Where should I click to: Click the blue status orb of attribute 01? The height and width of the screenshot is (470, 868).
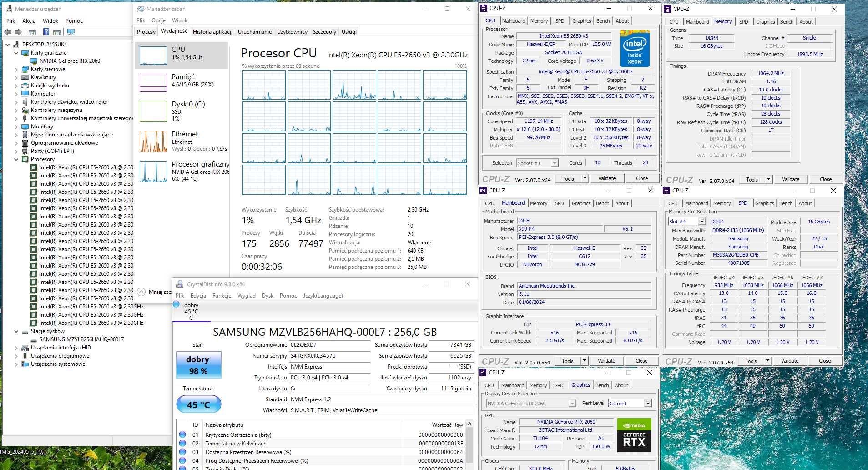(182, 435)
